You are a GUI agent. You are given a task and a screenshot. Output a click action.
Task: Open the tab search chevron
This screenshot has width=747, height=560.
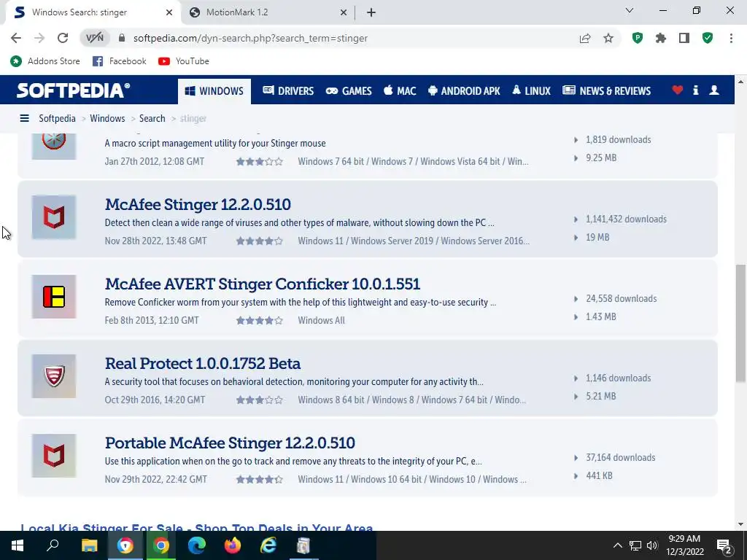[x=630, y=10]
